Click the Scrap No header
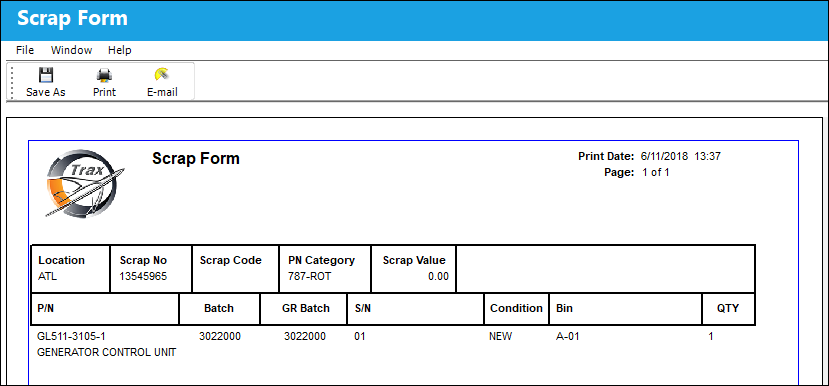829x386 pixels. (x=143, y=260)
